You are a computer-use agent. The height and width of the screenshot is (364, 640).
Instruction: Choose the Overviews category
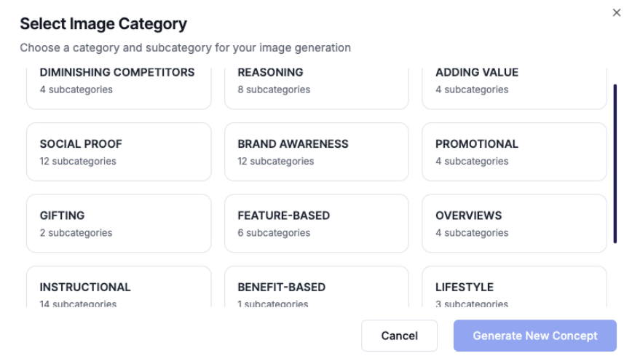point(514,223)
